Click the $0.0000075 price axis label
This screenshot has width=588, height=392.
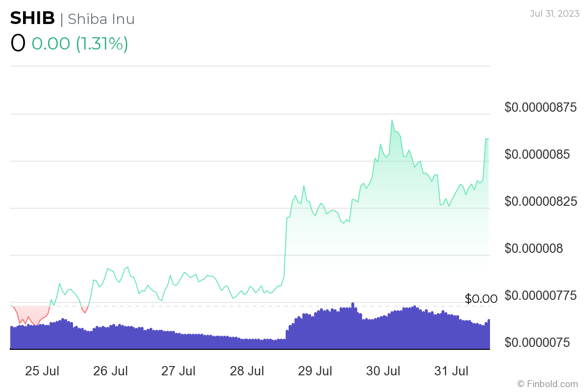point(538,343)
